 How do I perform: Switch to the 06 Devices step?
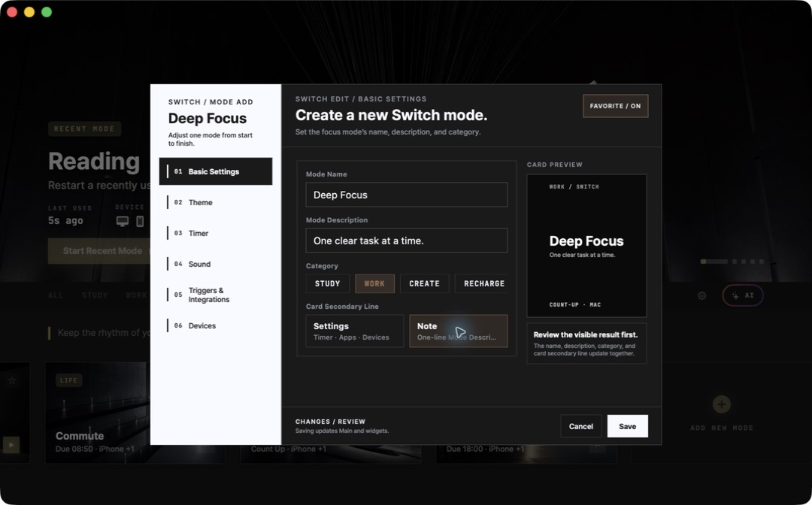click(216, 325)
